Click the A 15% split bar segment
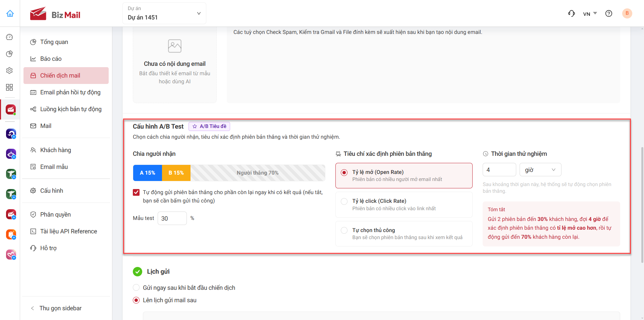This screenshot has width=644, height=320. click(148, 173)
